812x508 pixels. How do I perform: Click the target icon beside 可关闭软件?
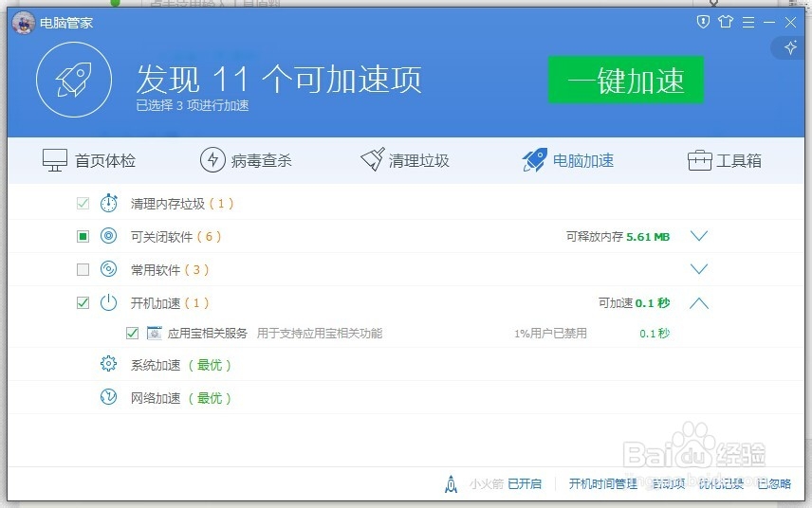[x=108, y=236]
